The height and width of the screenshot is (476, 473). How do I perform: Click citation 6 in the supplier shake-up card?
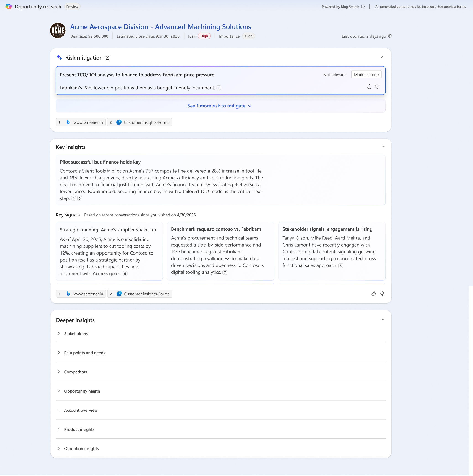coord(125,273)
